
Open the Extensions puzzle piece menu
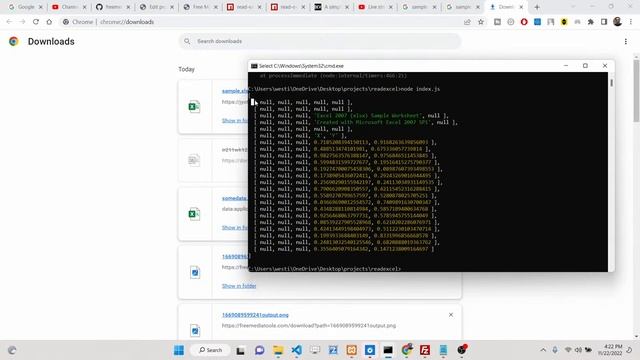tap(591, 22)
